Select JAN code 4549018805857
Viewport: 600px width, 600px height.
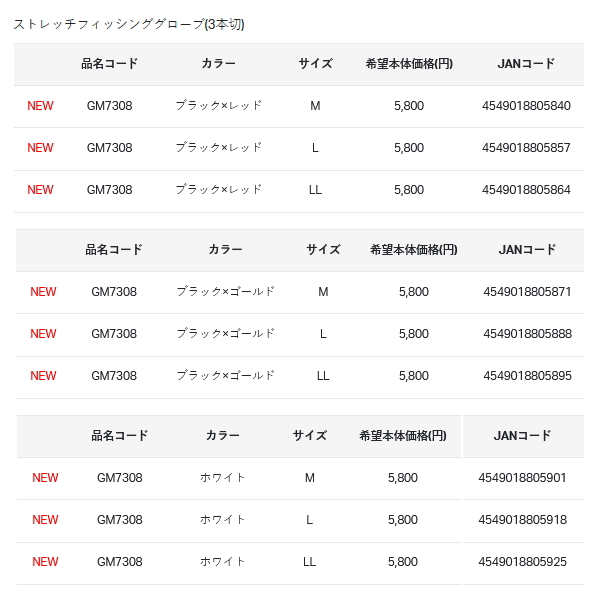pos(526,148)
